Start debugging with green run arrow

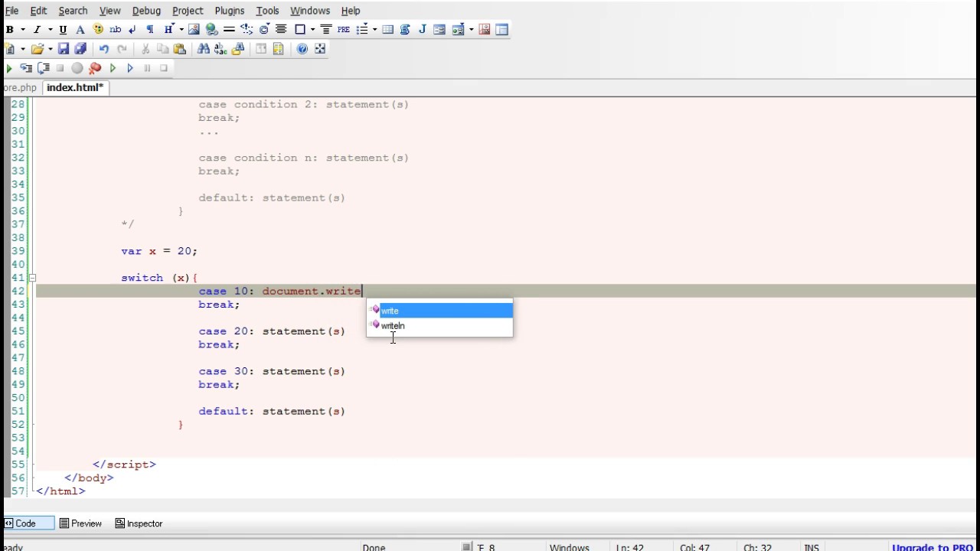pos(9,68)
